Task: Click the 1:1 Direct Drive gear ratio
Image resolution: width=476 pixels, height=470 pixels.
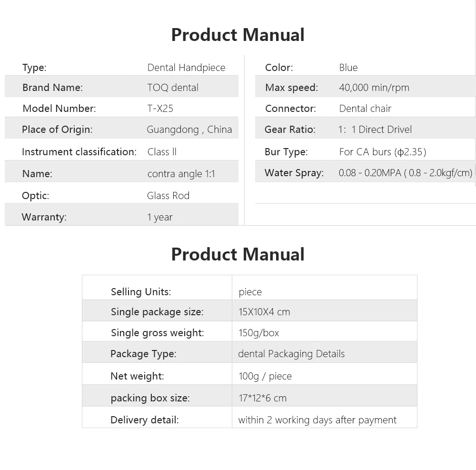Action: point(375,130)
